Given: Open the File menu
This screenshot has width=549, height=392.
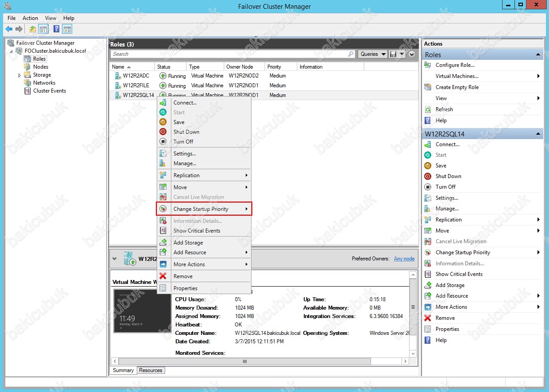Looking at the screenshot, I should click(12, 18).
